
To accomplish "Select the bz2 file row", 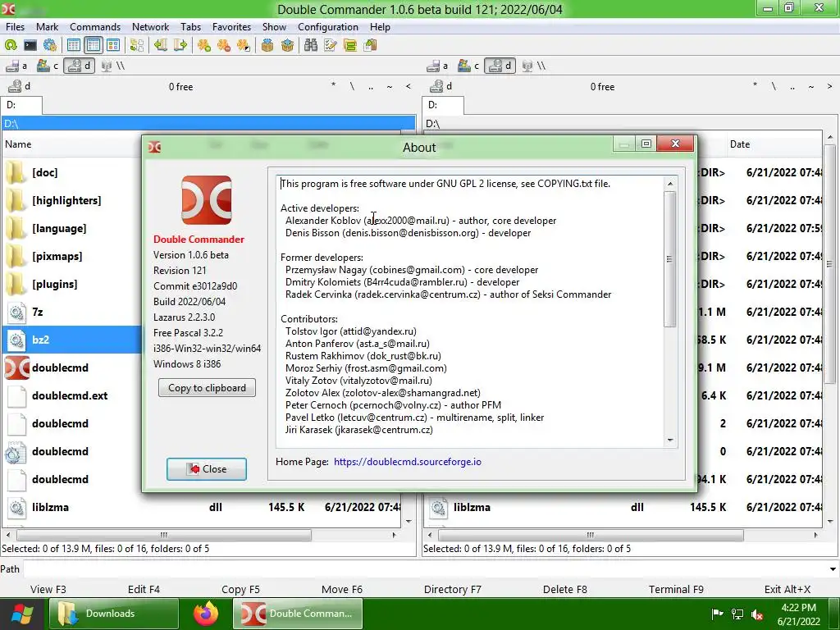I will (x=72, y=340).
